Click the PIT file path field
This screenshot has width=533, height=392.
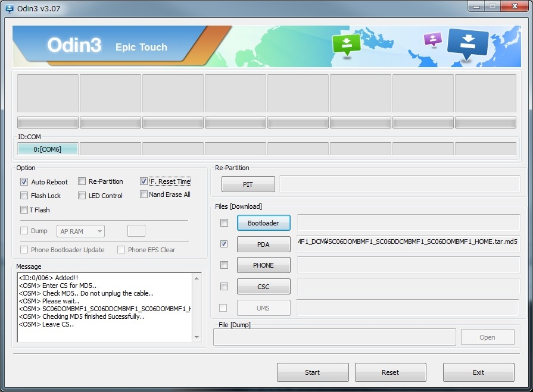[400, 184]
